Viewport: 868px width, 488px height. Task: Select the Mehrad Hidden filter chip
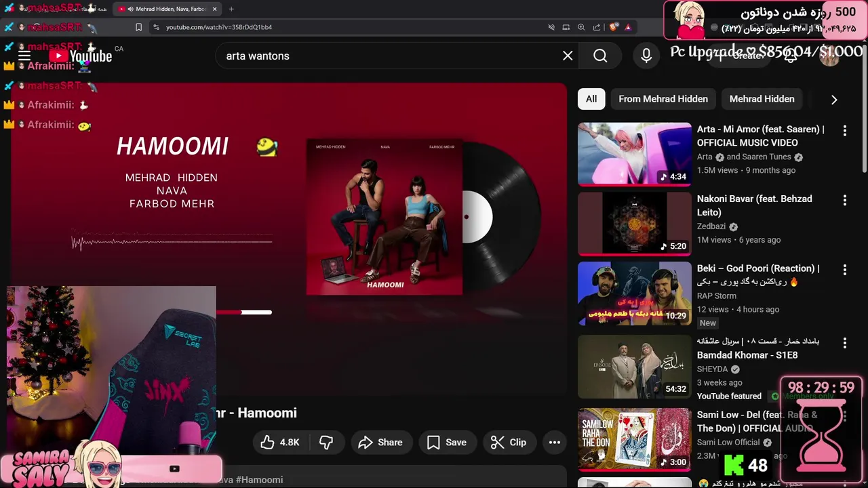click(x=762, y=99)
